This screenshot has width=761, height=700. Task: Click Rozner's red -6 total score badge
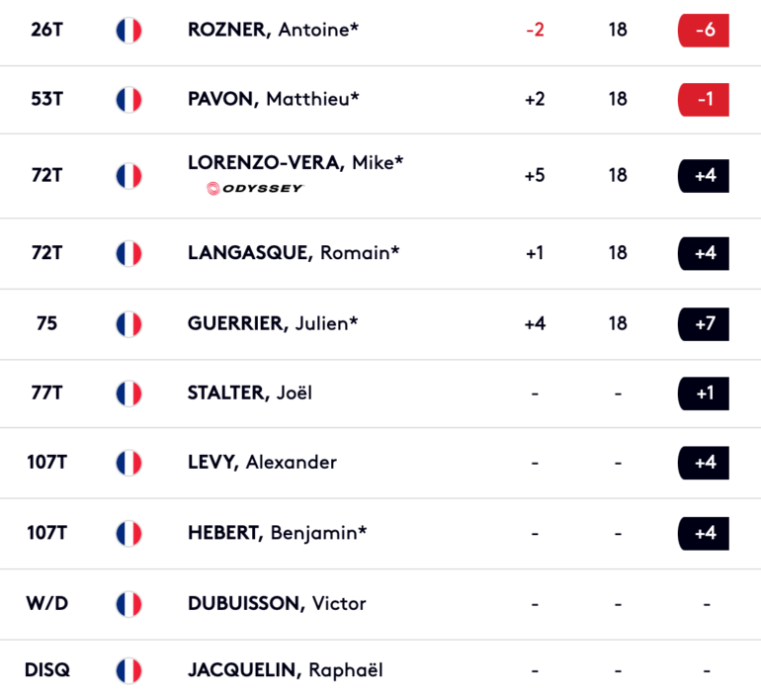(704, 30)
